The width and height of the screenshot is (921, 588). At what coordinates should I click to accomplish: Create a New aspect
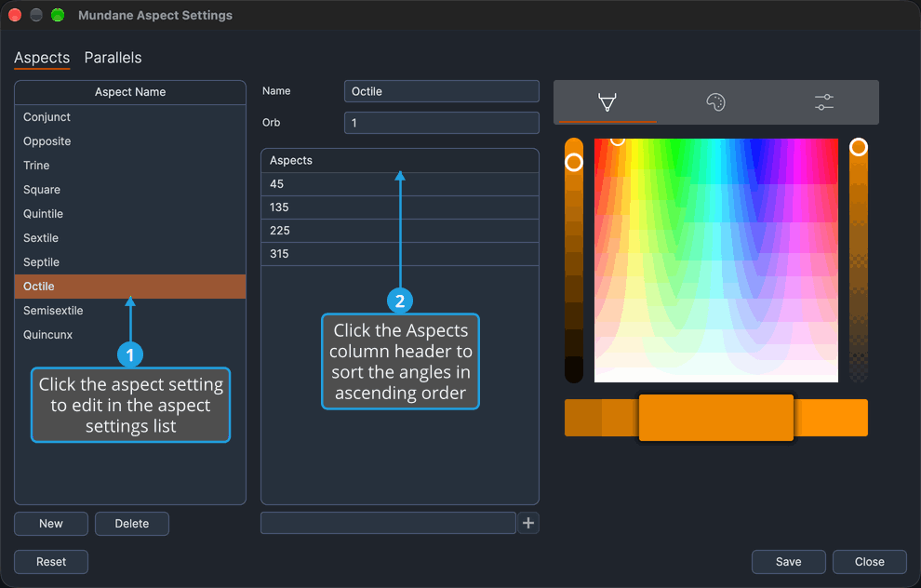pyautogui.click(x=51, y=524)
